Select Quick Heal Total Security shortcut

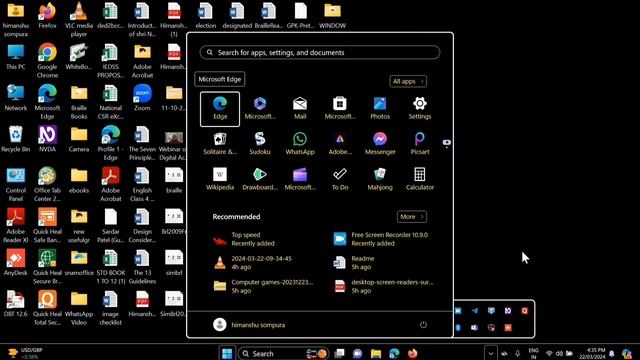(47, 308)
